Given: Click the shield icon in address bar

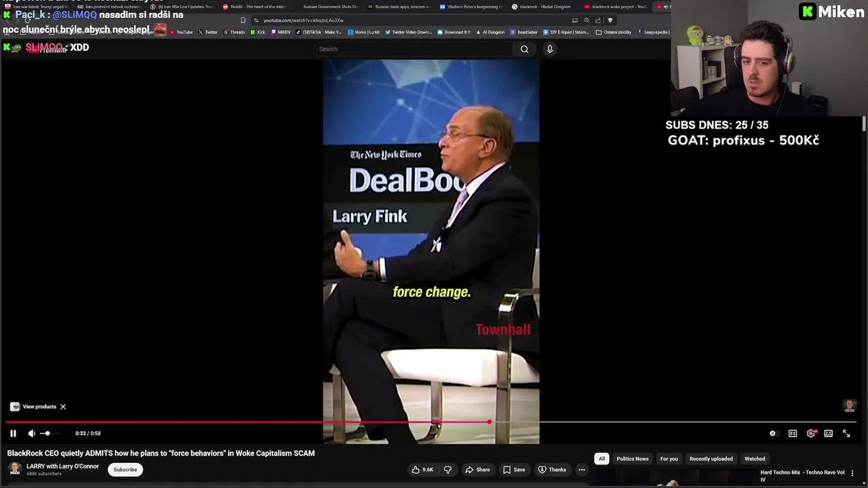Looking at the screenshot, I should tap(610, 20).
